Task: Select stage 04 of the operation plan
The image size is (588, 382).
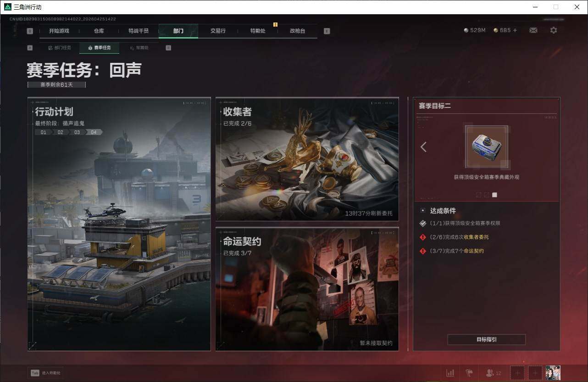Action: pyautogui.click(x=94, y=132)
